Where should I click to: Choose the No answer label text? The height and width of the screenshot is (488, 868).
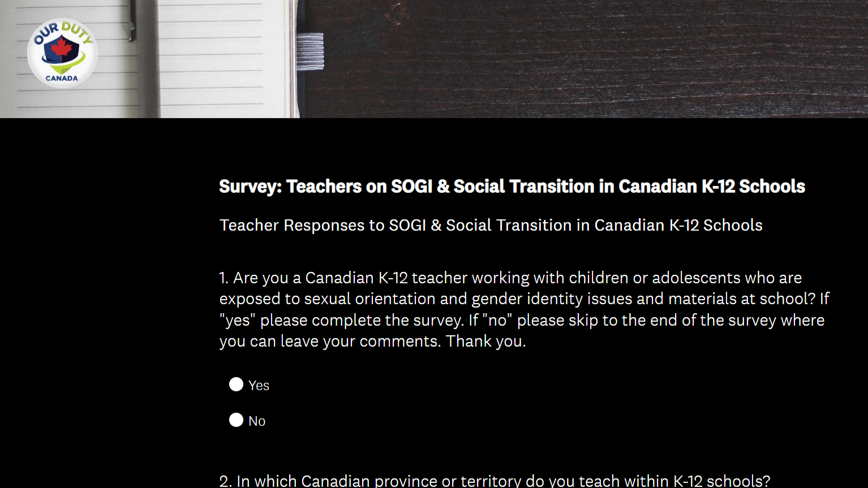(x=257, y=421)
